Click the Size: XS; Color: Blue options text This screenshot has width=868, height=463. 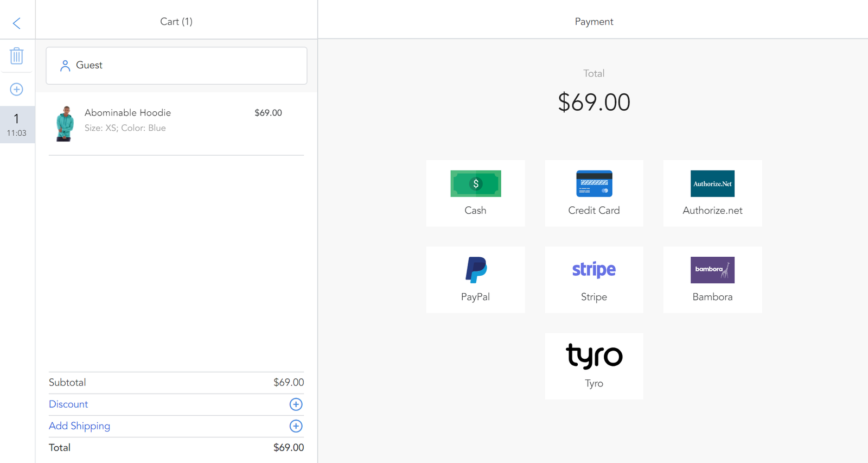tap(125, 128)
